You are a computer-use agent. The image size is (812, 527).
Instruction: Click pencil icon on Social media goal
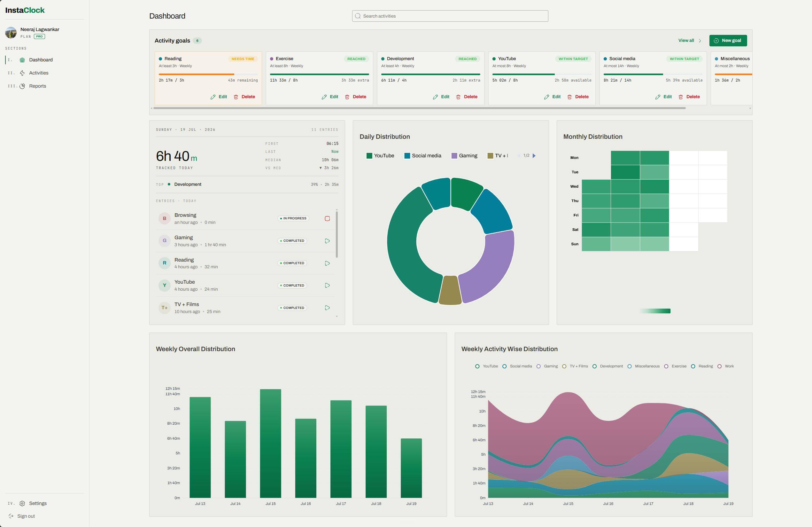pos(658,97)
